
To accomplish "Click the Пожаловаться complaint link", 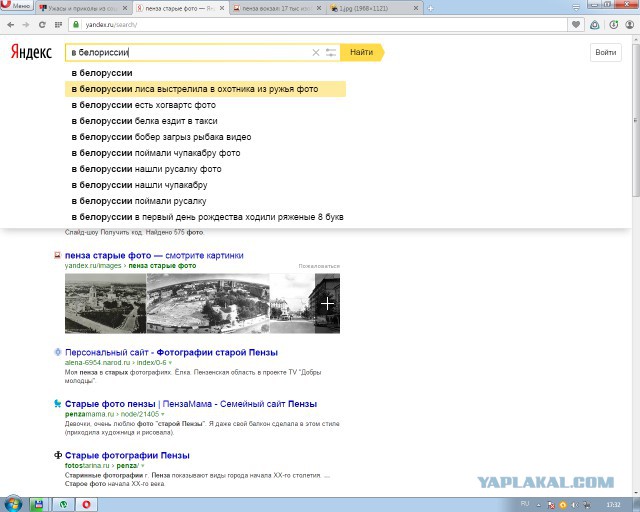I will pos(319,266).
